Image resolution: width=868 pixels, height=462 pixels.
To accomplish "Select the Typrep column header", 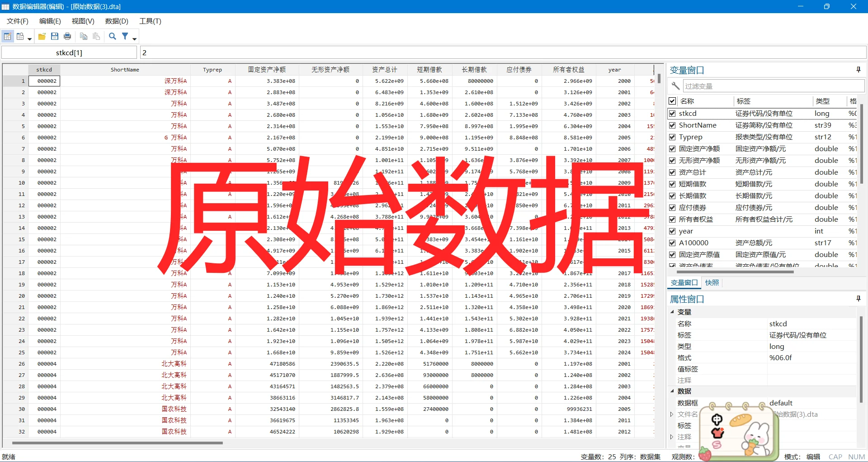I will [212, 70].
